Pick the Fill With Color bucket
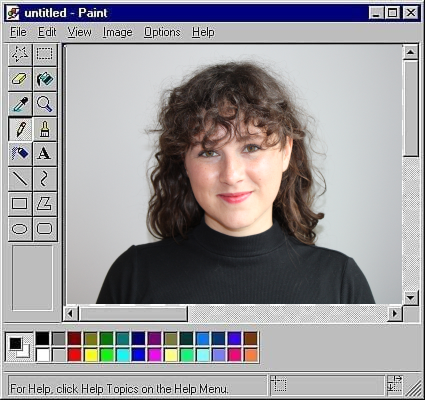The image size is (425, 400). point(45,79)
